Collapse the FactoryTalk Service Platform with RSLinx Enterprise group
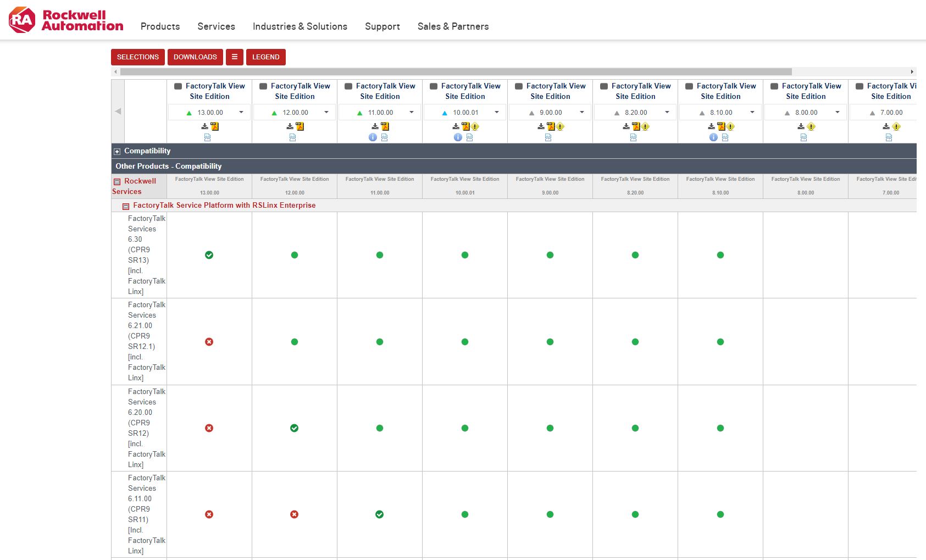The image size is (926, 560). click(x=125, y=206)
